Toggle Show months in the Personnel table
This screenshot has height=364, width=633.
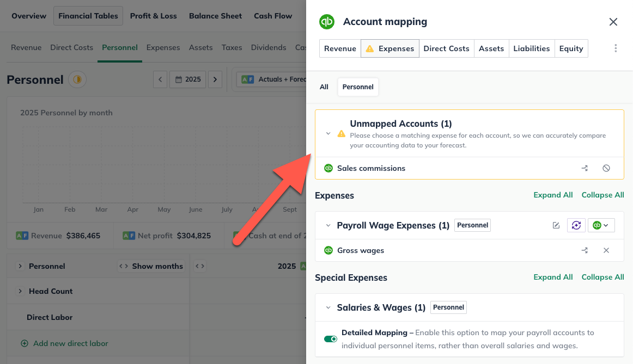point(151,266)
